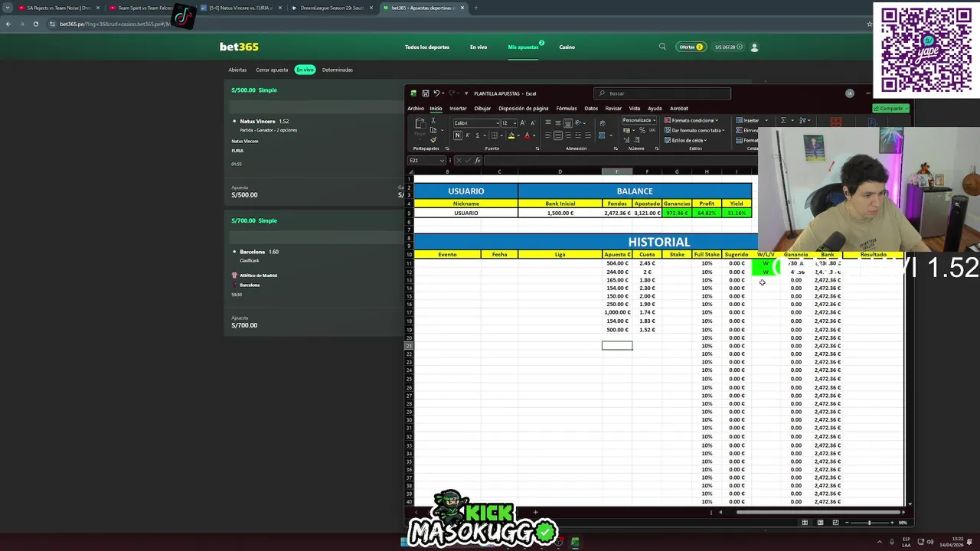Reload the browser page
Viewport: 980px width, 551px height.
click(35, 24)
